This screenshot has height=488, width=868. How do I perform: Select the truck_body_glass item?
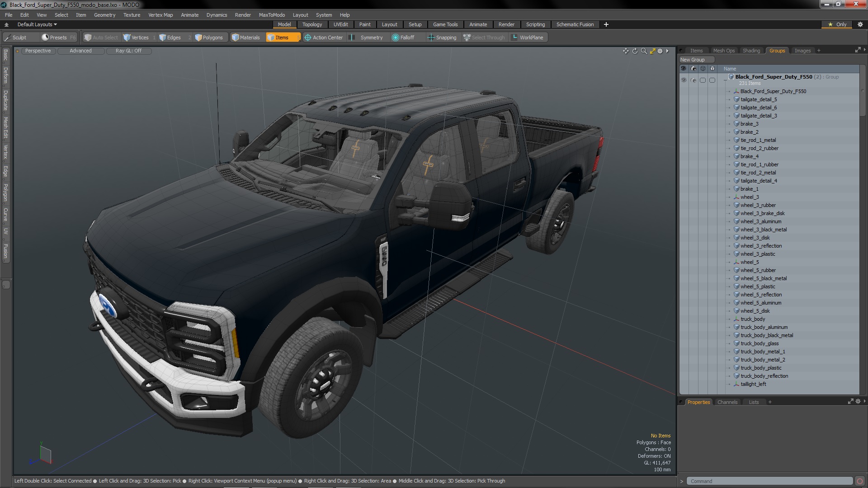(x=759, y=343)
